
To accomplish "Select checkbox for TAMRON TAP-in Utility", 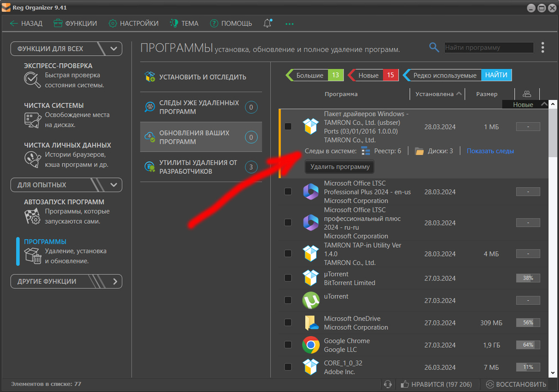I will coord(288,254).
